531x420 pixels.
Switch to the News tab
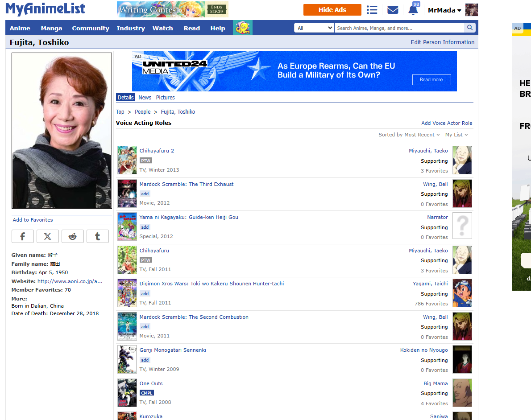[145, 98]
